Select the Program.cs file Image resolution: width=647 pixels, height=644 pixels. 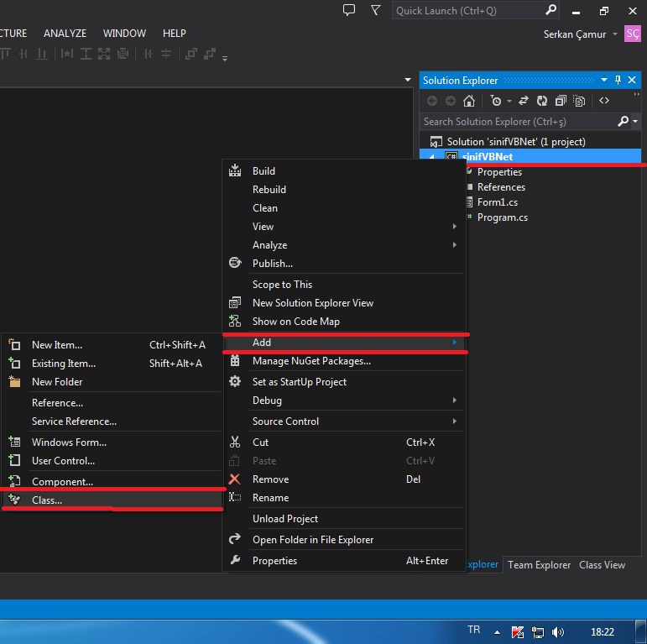tap(502, 217)
